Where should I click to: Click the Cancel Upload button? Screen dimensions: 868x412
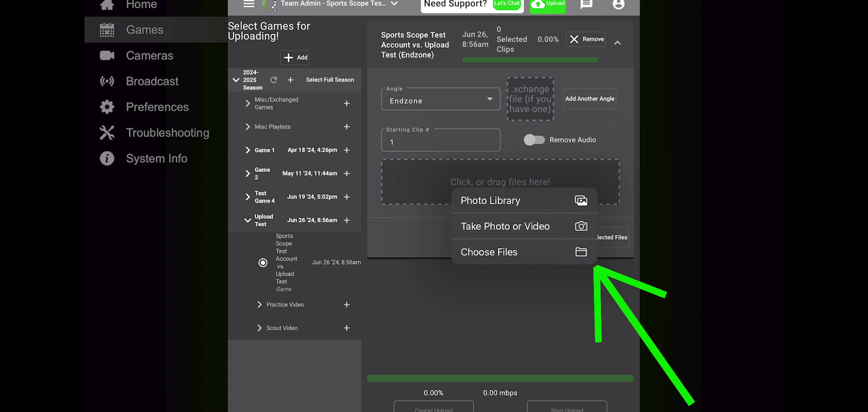[x=434, y=407]
